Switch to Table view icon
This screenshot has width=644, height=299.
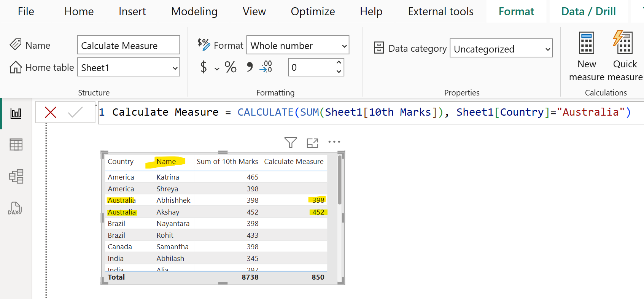[16, 145]
